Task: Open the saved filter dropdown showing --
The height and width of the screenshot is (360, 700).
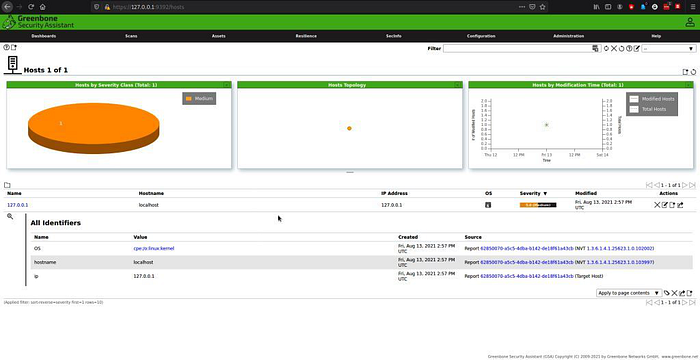Action: (x=669, y=48)
